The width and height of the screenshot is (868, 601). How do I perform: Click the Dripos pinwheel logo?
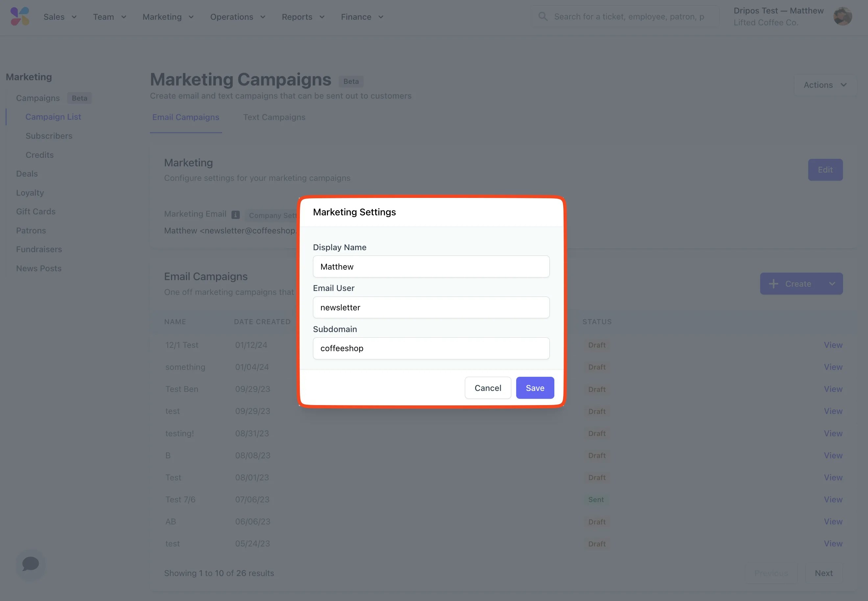click(20, 16)
